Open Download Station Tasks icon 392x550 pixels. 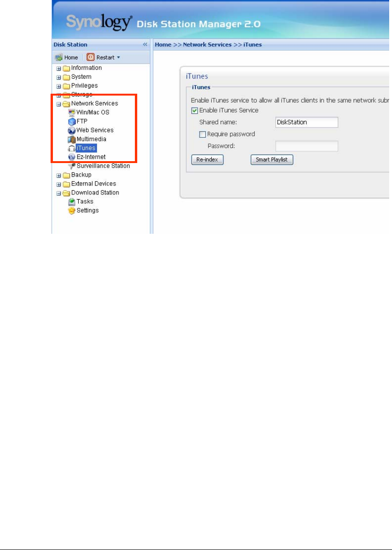[72, 202]
